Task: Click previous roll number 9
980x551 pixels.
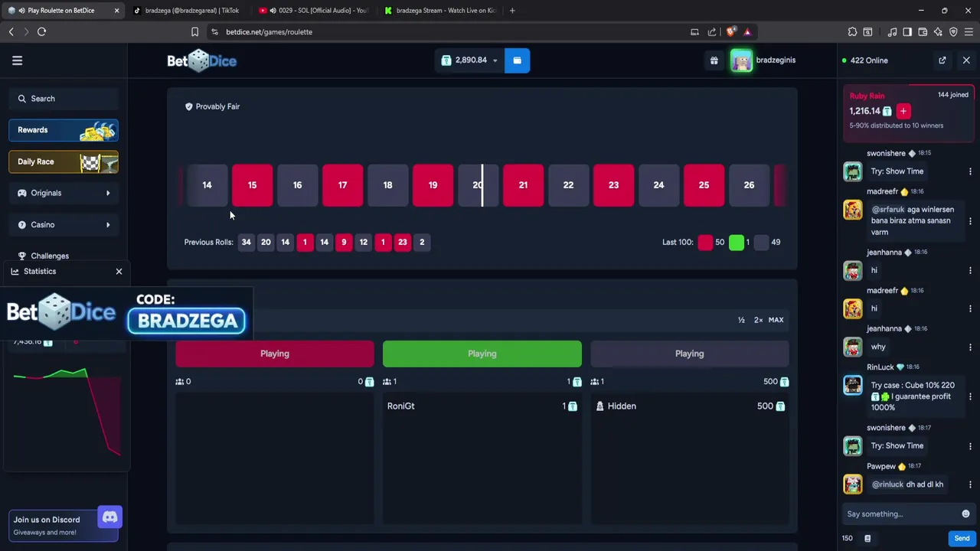Action: point(344,242)
